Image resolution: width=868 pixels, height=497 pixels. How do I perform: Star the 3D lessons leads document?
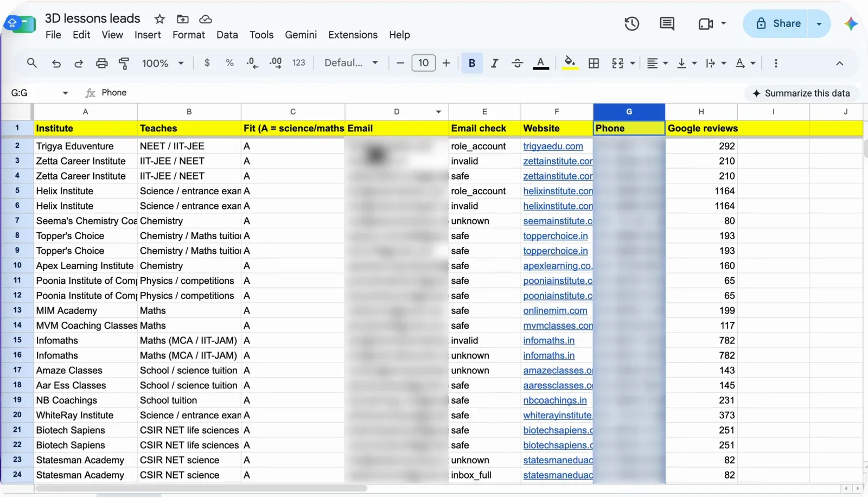pyautogui.click(x=159, y=19)
